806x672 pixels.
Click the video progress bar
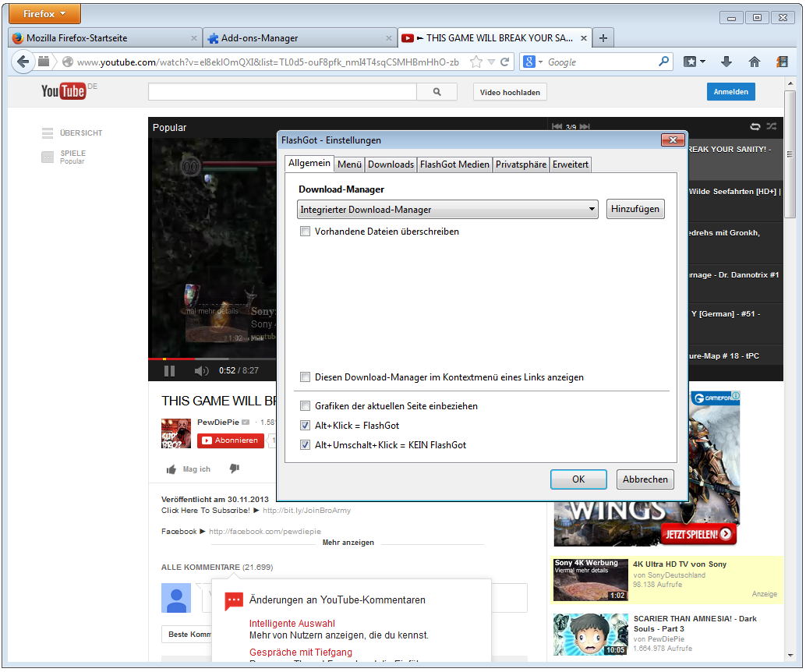click(x=212, y=359)
